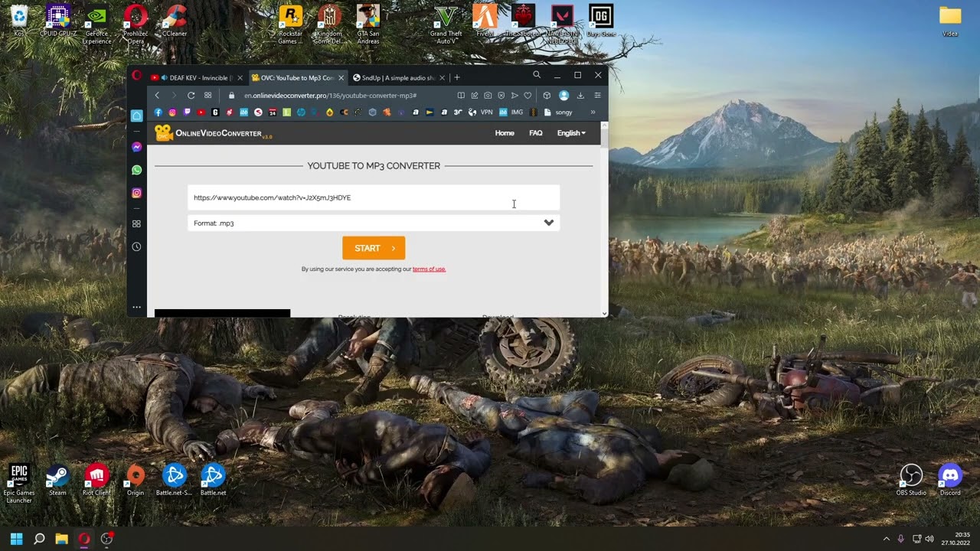Select Discord desktop shortcut
980x551 pixels.
tap(950, 481)
